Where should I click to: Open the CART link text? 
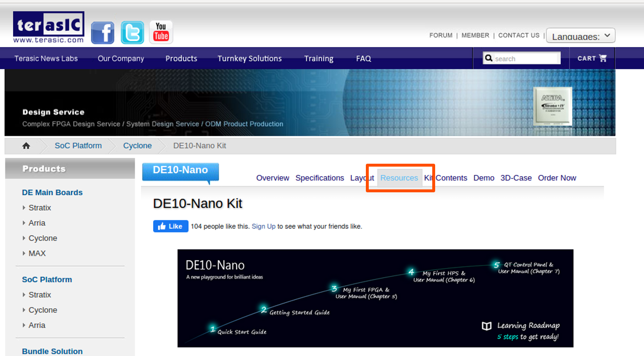(586, 58)
